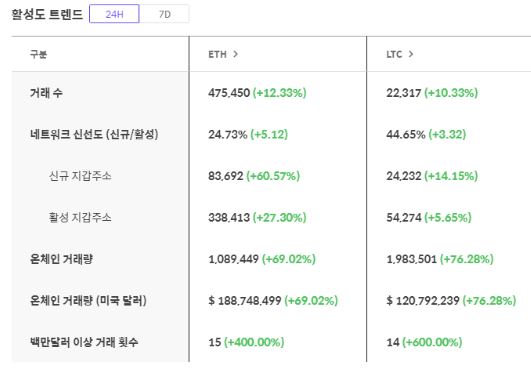Screen dimensions: 531x378
Task: Click the LTC transaction count 22,317
Action: (x=404, y=92)
